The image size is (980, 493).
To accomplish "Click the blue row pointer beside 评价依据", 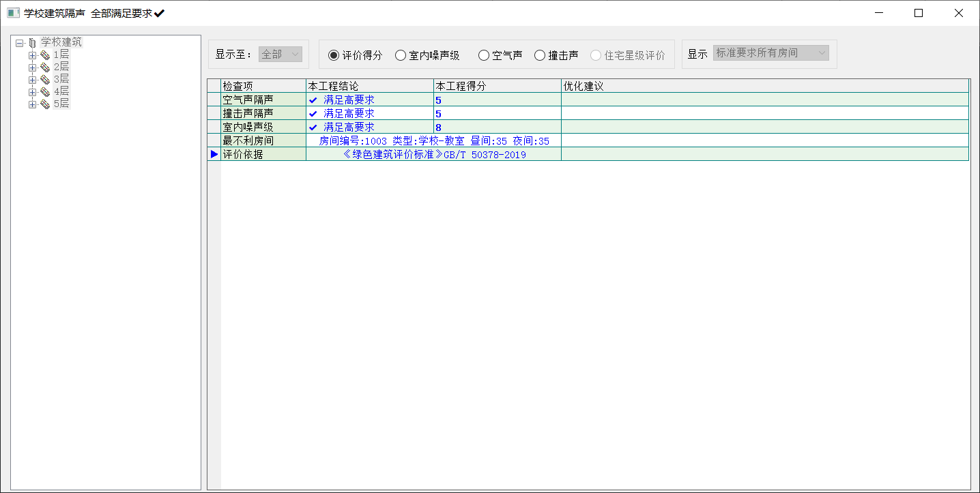I will [214, 154].
